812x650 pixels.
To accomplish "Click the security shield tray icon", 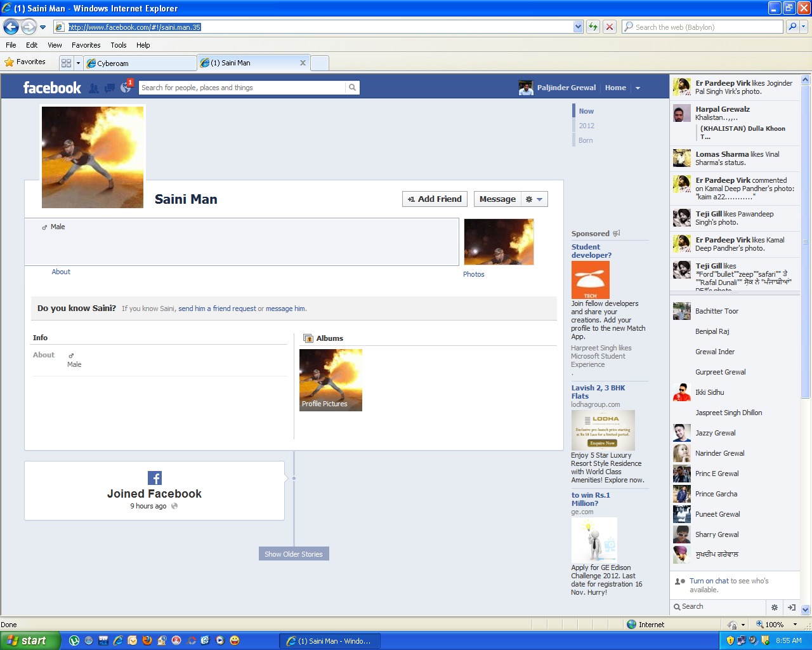I will click(x=730, y=640).
